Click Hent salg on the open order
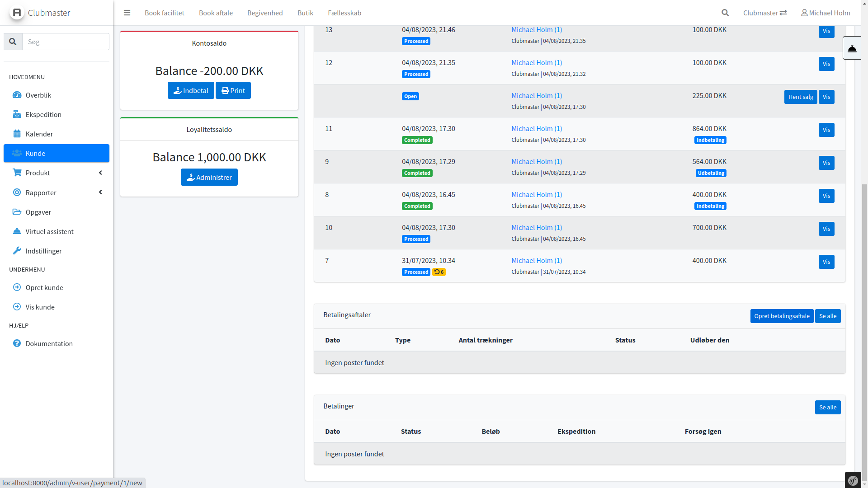Screen dimensions: 868x488 click(800, 97)
